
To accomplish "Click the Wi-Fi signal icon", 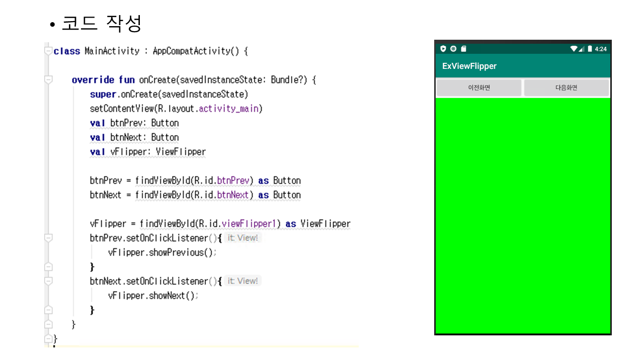I will tap(574, 49).
